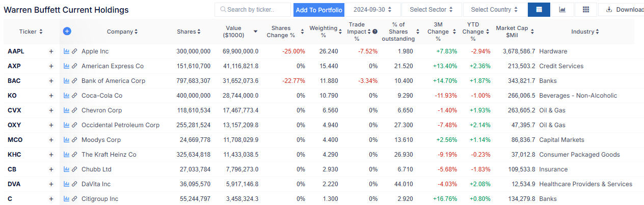Click the Trade Impact help question mark

375,32
